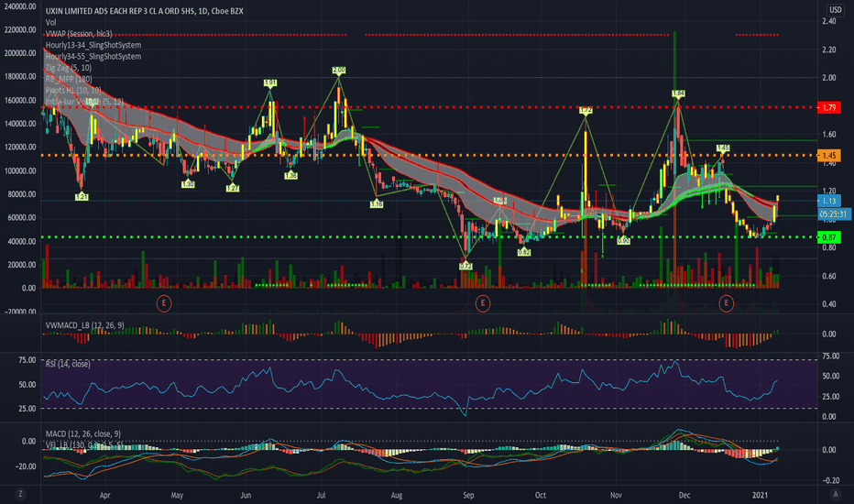Click the -0.20 value on MACD right axis
The image size is (854, 504).
pyautogui.click(x=829, y=480)
